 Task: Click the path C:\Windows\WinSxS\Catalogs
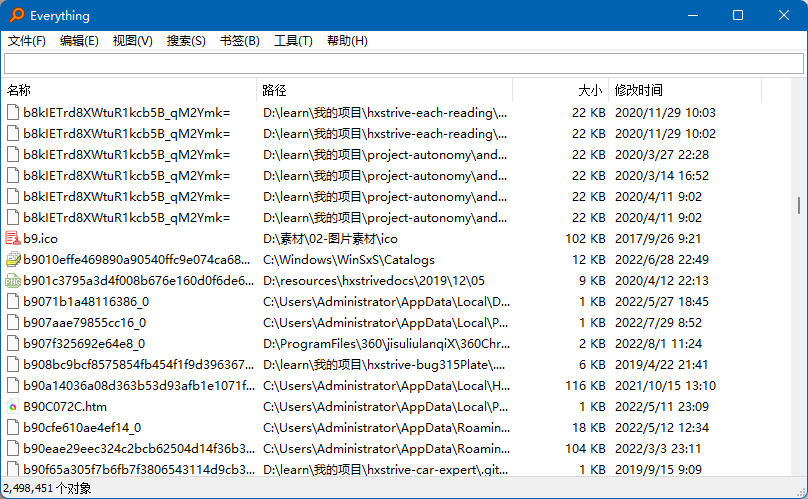pos(349,260)
